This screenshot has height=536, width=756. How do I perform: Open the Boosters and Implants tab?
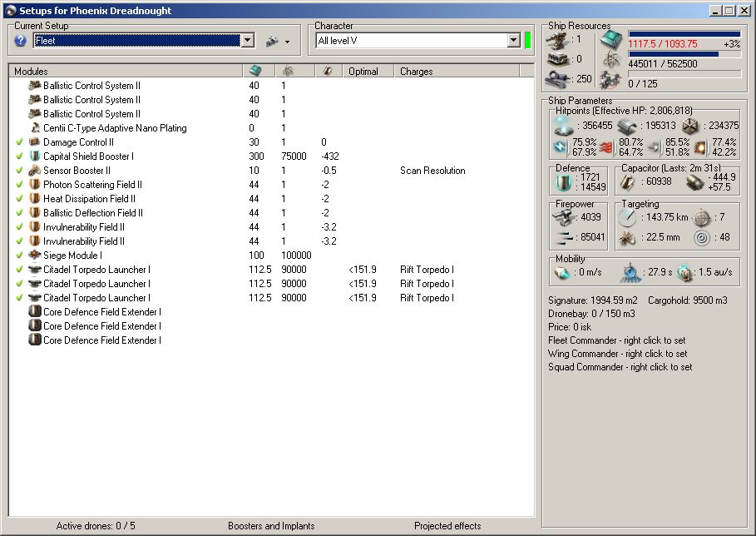click(x=271, y=526)
